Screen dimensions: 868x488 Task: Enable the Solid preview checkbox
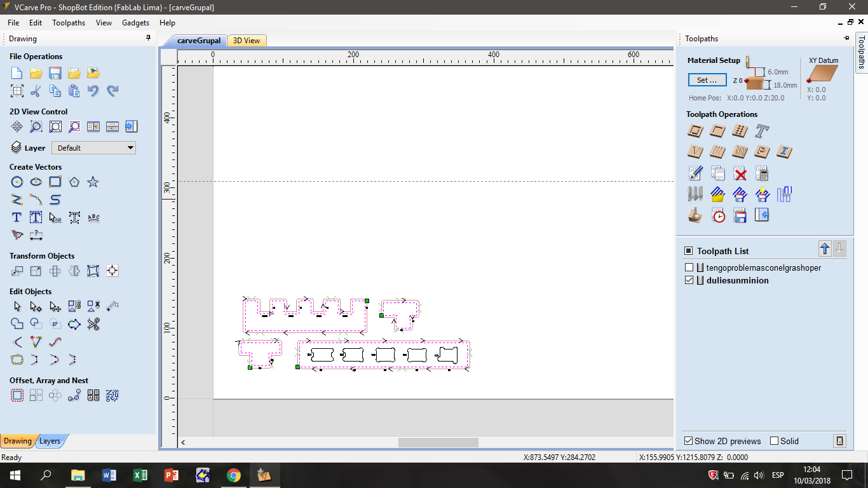tap(774, 441)
